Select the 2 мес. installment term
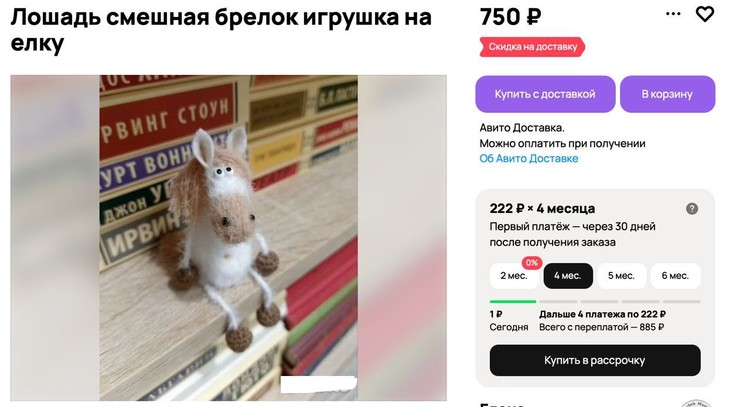The width and height of the screenshot is (750, 407). (514, 276)
